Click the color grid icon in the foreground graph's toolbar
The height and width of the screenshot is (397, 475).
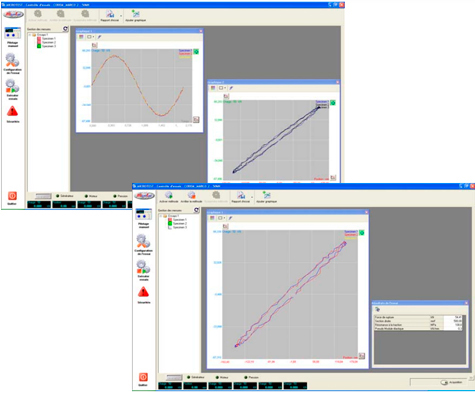[x=212, y=218]
